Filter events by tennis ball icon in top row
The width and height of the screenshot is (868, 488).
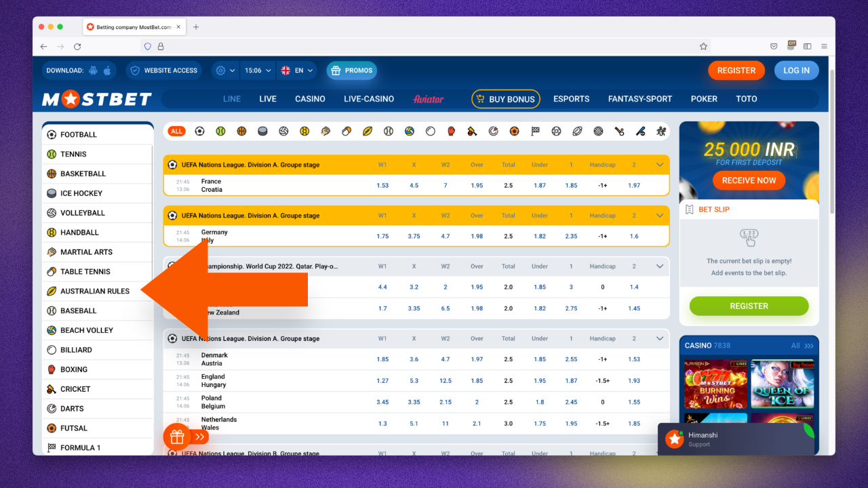(220, 131)
